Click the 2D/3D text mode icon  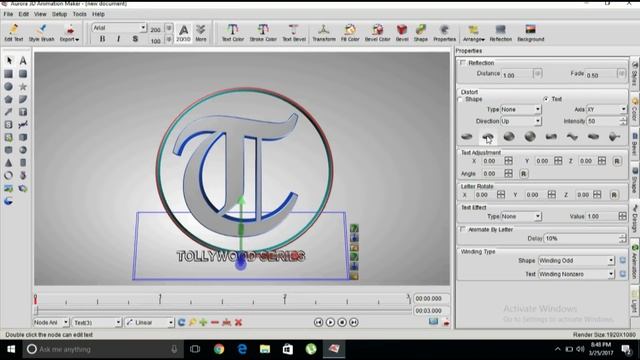pyautogui.click(x=183, y=33)
